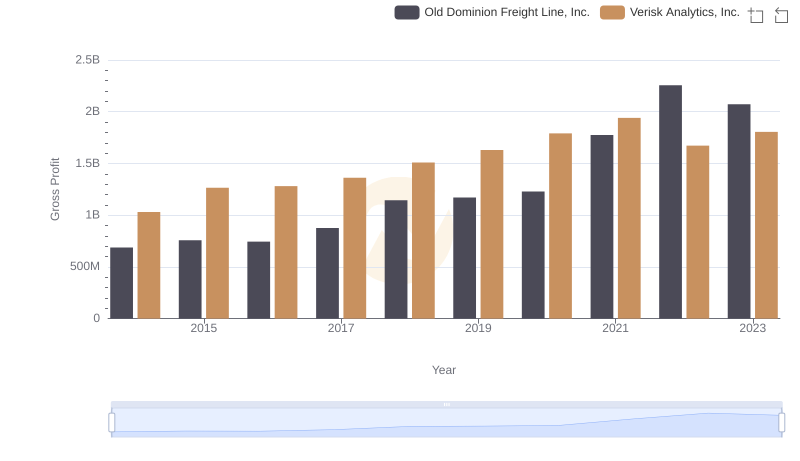Click the zoom area select icon
Screen dimensions: 800x461
tap(756, 15)
